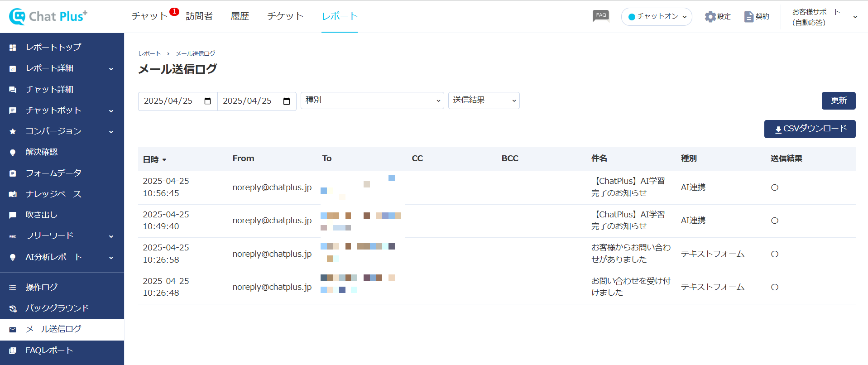Open the 種別 filter dropdown
Screen dimensions: 868x365
pyautogui.click(x=372, y=101)
